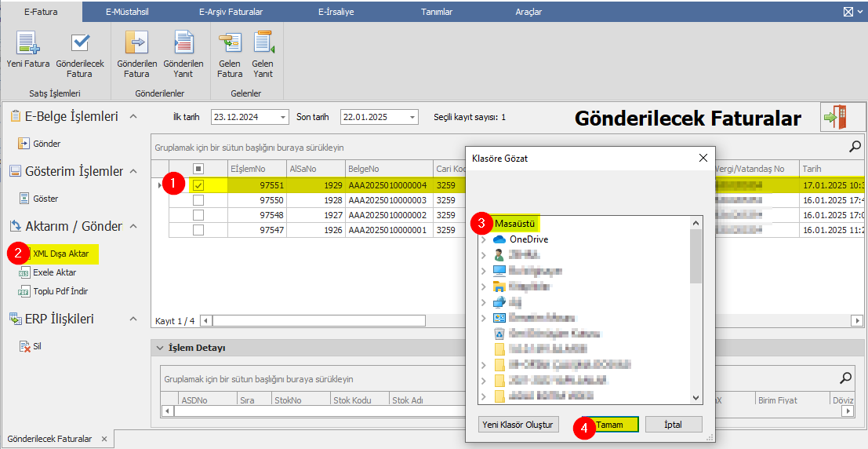Image resolution: width=868 pixels, height=449 pixels.
Task: Uncheck the checkbox for row 97551
Action: pos(198,185)
